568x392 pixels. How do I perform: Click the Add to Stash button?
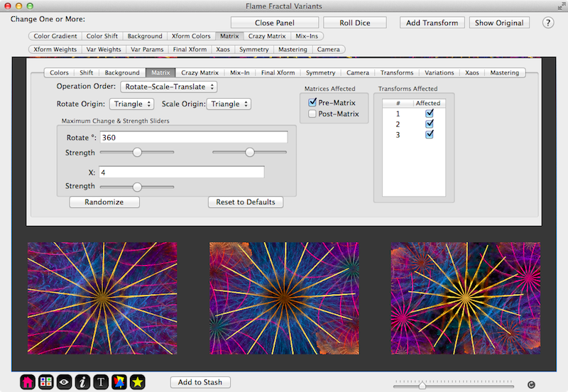click(x=200, y=382)
